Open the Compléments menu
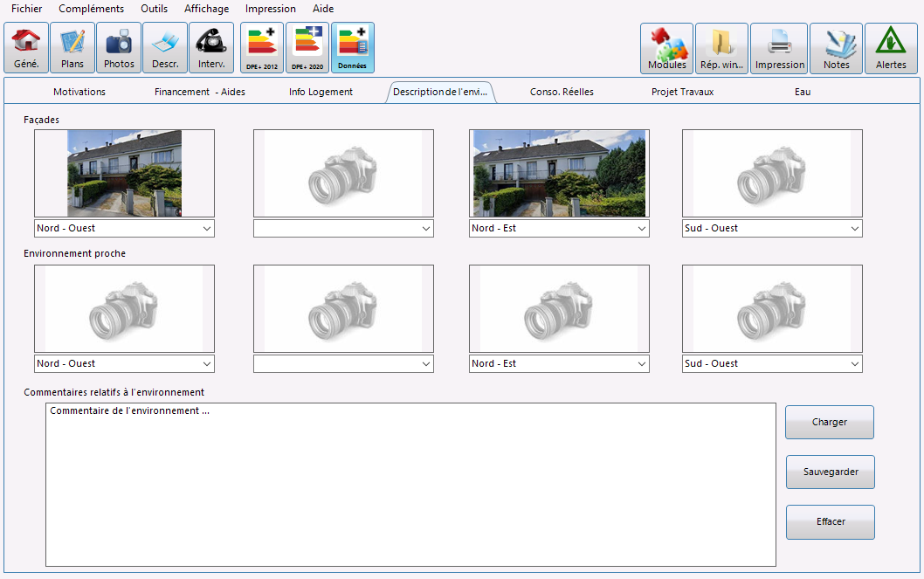This screenshot has width=924, height=579. (x=92, y=9)
